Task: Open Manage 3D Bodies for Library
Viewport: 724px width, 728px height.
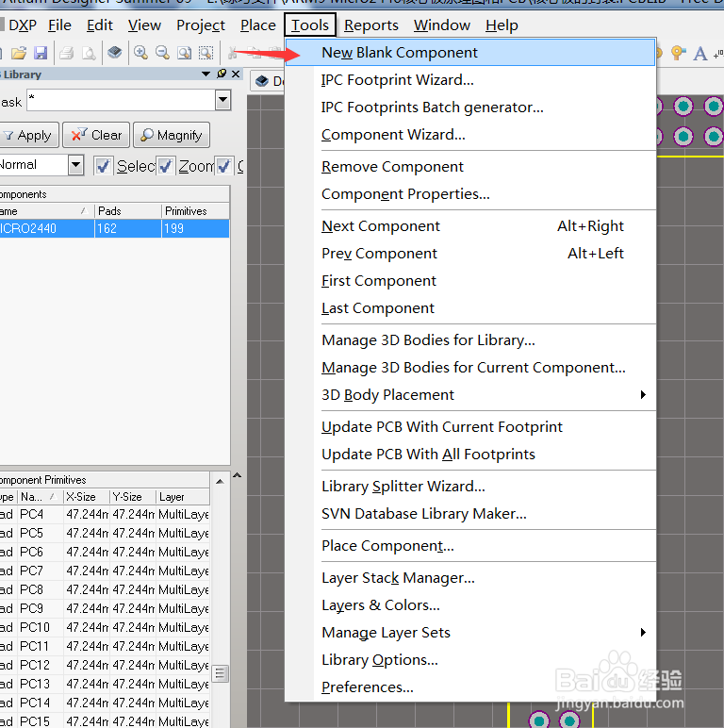Action: [470, 340]
